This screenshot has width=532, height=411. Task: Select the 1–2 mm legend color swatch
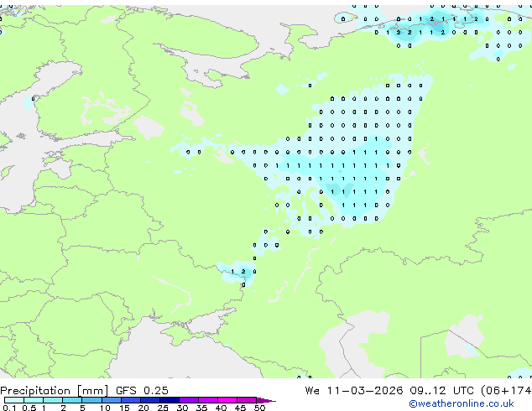(53, 400)
